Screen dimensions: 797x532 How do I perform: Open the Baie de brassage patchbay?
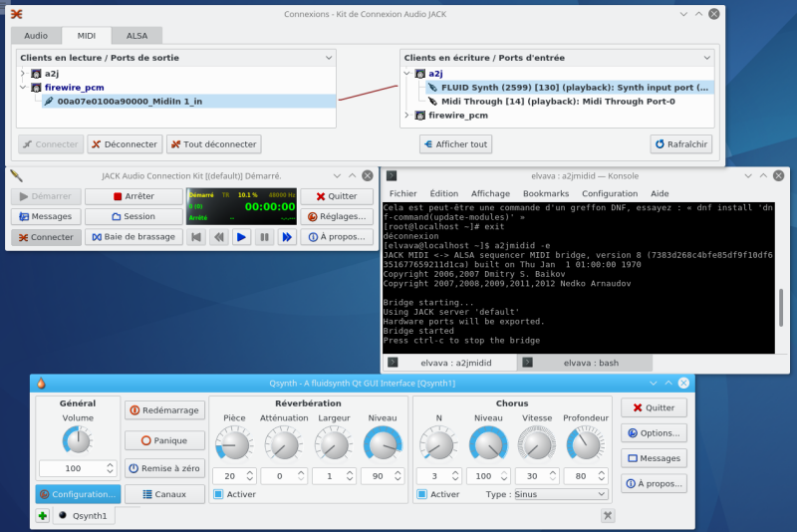click(133, 237)
